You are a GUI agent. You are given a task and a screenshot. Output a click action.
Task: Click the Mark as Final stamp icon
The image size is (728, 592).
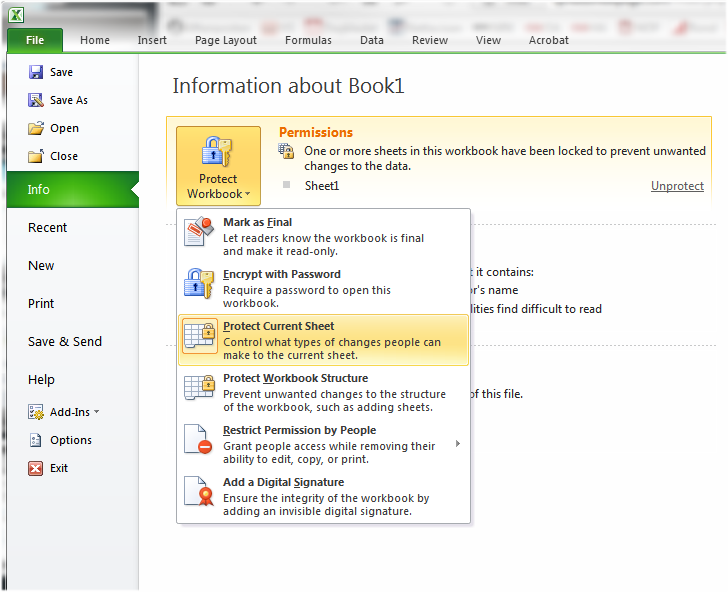coord(199,231)
